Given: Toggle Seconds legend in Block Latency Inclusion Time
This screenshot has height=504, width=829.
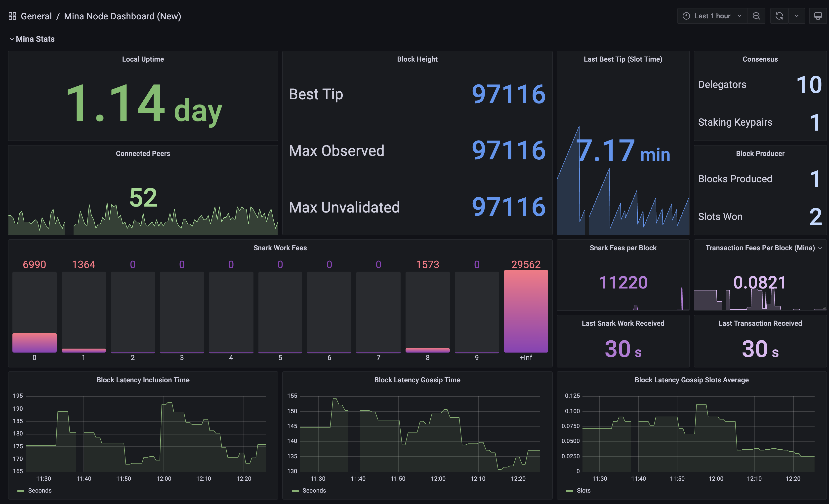Looking at the screenshot, I should pos(39,491).
